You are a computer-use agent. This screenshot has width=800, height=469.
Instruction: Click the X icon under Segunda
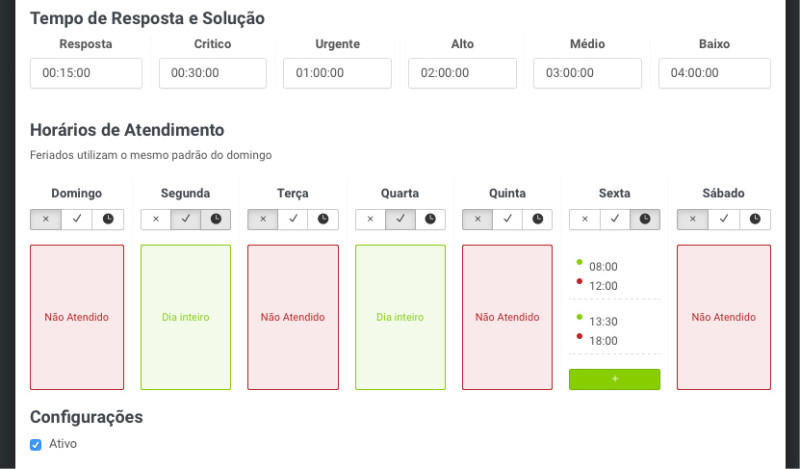pos(155,219)
